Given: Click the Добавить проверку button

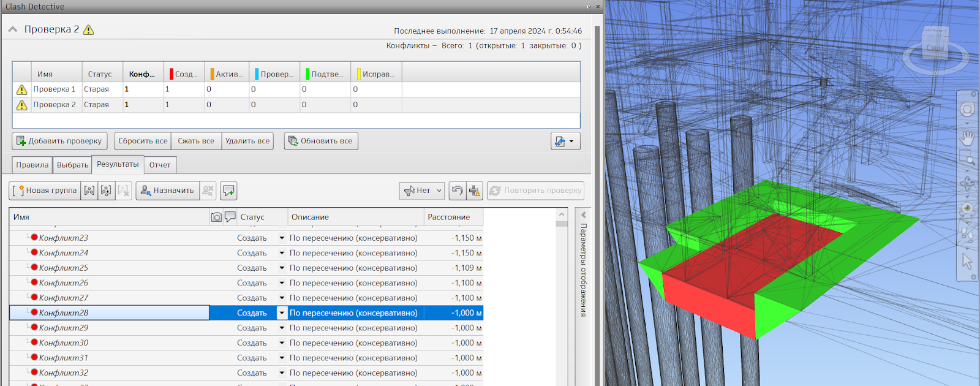Looking at the screenshot, I should click(x=59, y=141).
